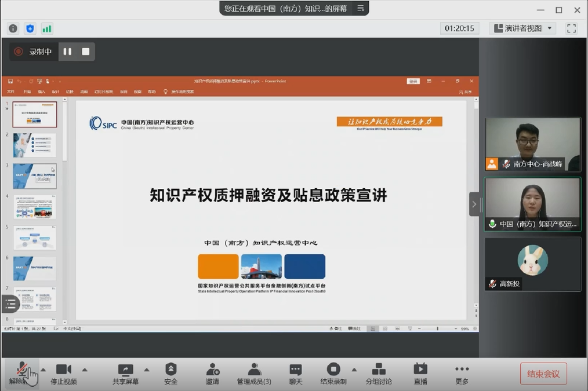Image resolution: width=588 pixels, height=391 pixels.
Task: Click the lightbulb 操作说明搜索 box
Action: [x=179, y=92]
